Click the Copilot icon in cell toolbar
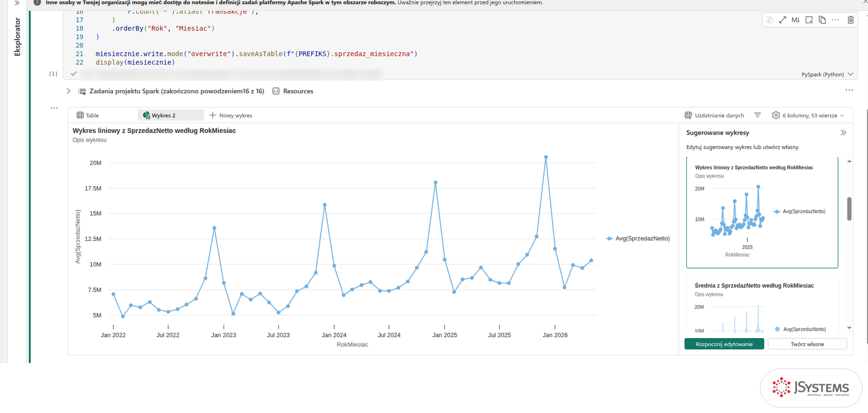 click(x=769, y=20)
